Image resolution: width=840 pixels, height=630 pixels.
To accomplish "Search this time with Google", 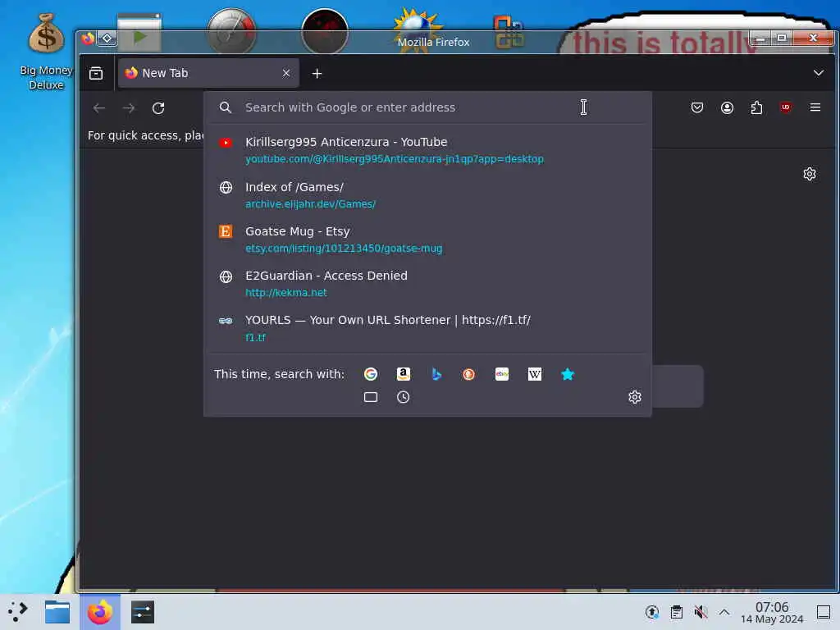I will 371,374.
